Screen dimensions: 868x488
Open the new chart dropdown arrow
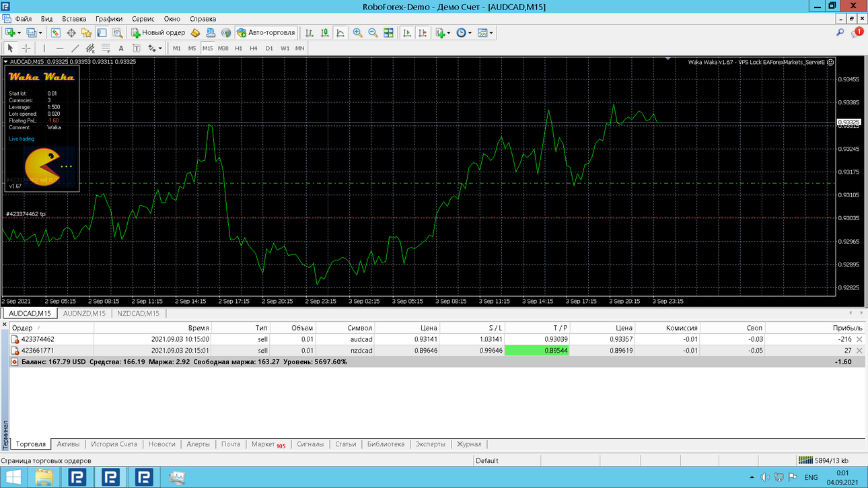[x=19, y=32]
